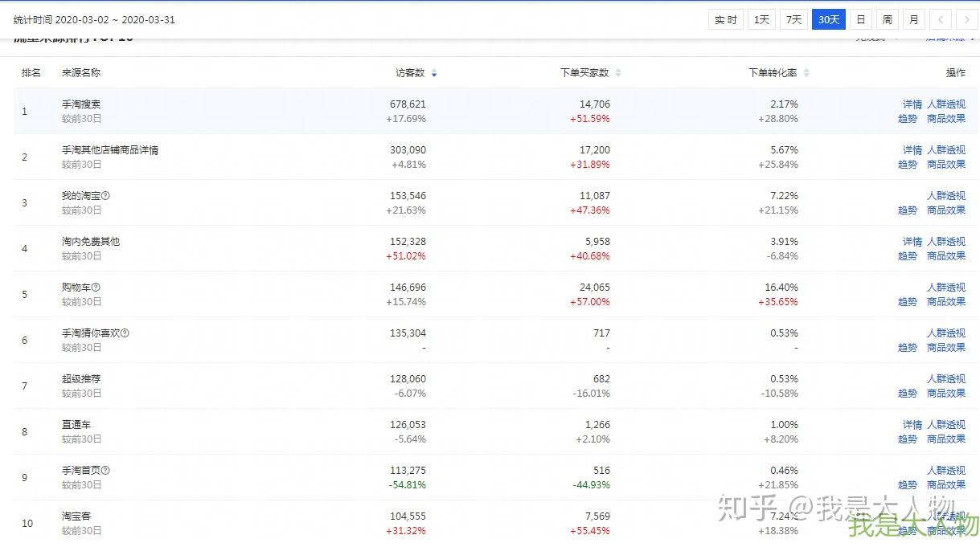980x547 pixels.
Task: Click the 来源名称 column header
Action: point(81,73)
